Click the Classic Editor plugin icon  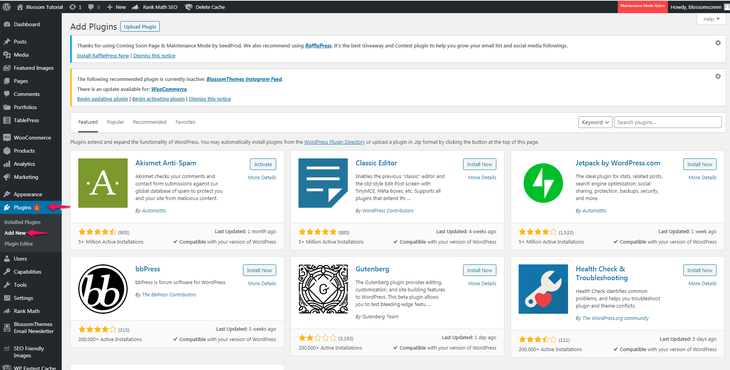click(x=323, y=183)
